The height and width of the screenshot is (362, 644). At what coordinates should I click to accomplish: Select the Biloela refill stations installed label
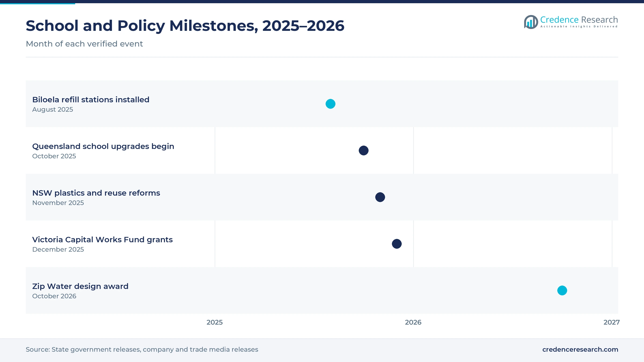coord(91,99)
